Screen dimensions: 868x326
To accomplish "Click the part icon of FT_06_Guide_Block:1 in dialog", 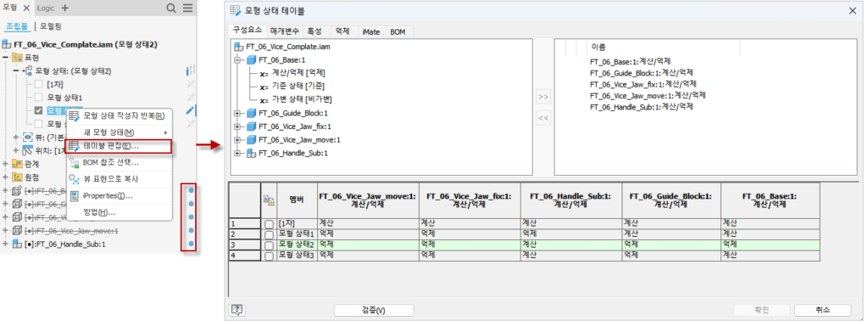I will (x=250, y=113).
